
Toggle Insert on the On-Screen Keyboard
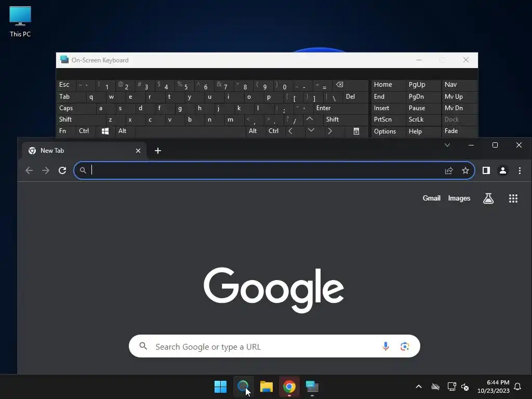tap(388, 108)
